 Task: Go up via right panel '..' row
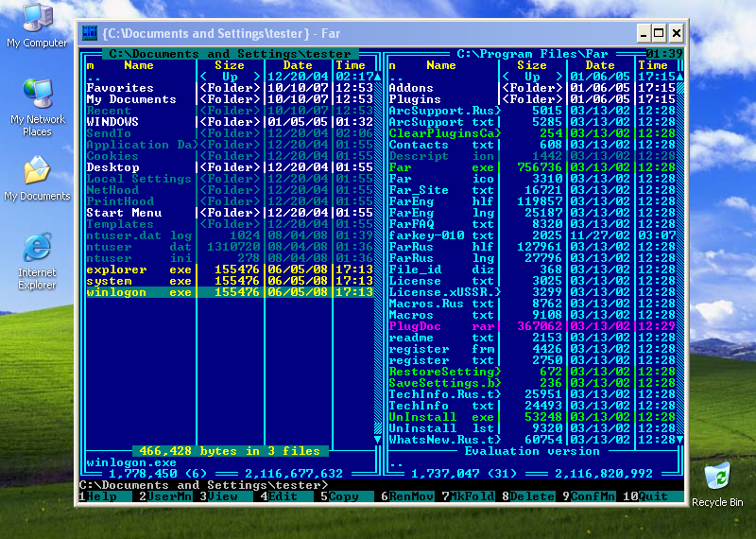[532, 77]
